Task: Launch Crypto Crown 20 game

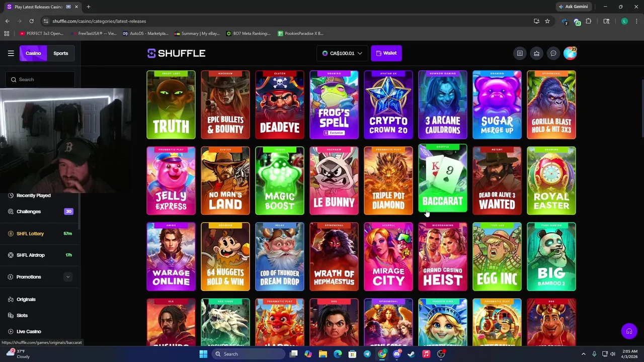Action: (x=388, y=105)
